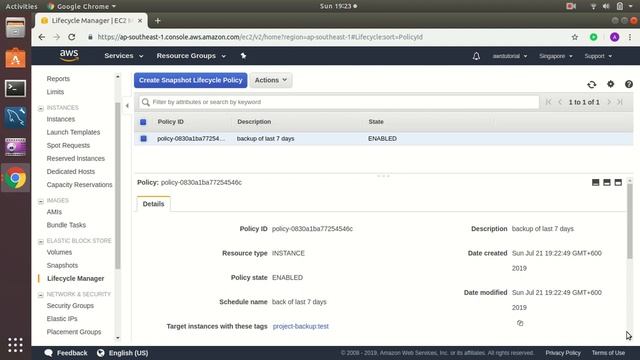Click the sidebar vertical scrollbar

tap(118, 186)
